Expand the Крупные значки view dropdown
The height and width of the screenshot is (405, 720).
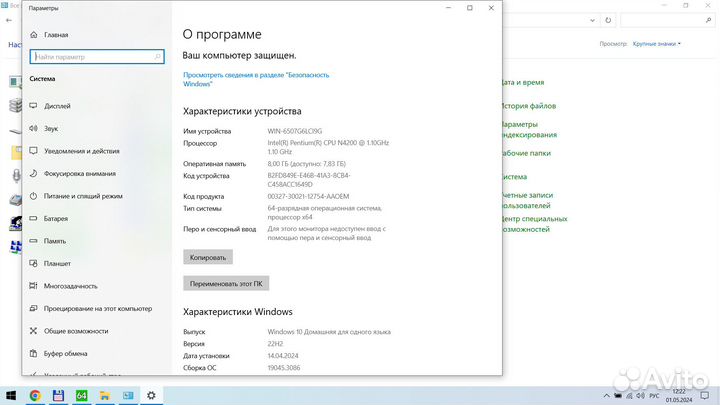(x=657, y=44)
